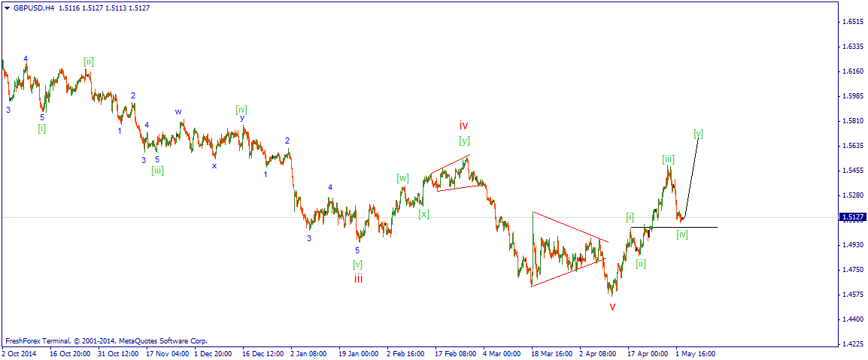Viewport: 868px width, 360px height.
Task: Click the 1.5455 price axis label
Action: click(x=851, y=171)
